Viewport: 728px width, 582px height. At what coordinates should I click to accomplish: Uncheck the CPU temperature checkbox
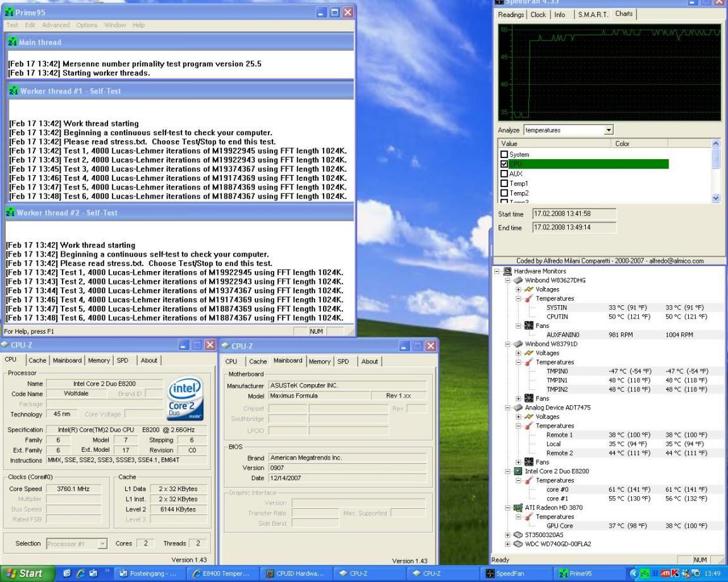[504, 164]
